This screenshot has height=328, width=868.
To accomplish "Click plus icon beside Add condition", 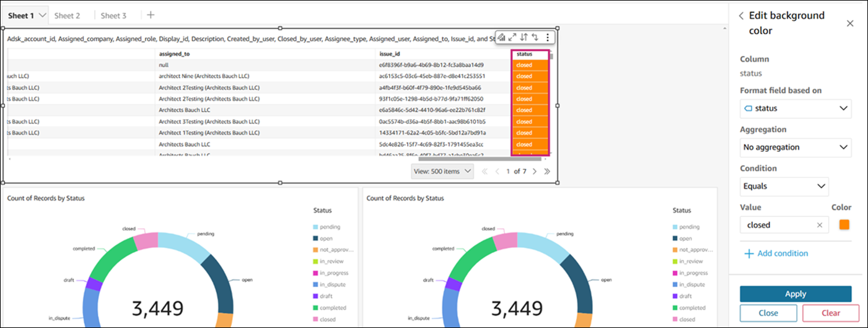I will point(749,253).
